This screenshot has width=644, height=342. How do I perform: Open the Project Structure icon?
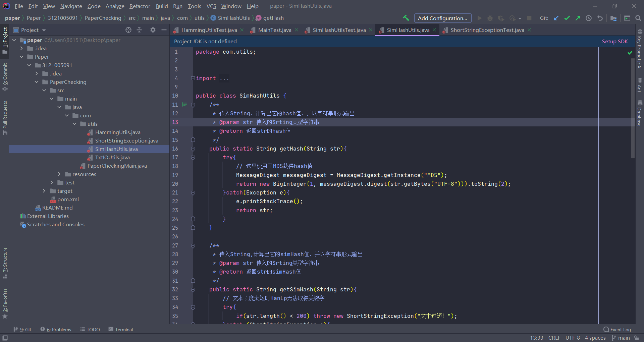point(613,18)
